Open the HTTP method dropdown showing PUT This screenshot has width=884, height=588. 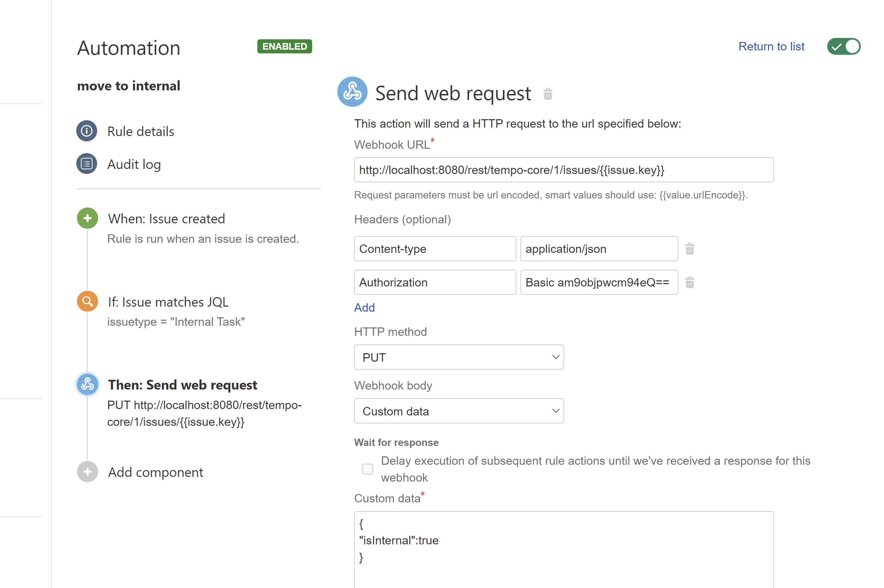[x=459, y=357]
